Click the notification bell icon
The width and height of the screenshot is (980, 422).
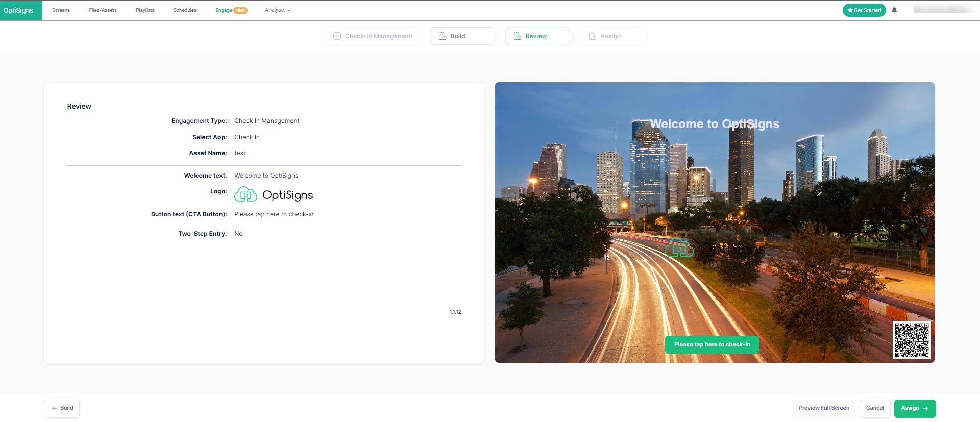894,10
